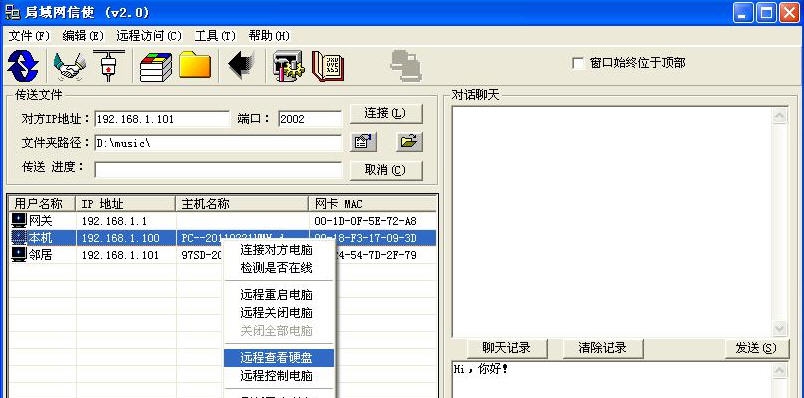Click the 用户名称 column header
Image resolution: width=804 pixels, height=398 pixels.
point(42,204)
